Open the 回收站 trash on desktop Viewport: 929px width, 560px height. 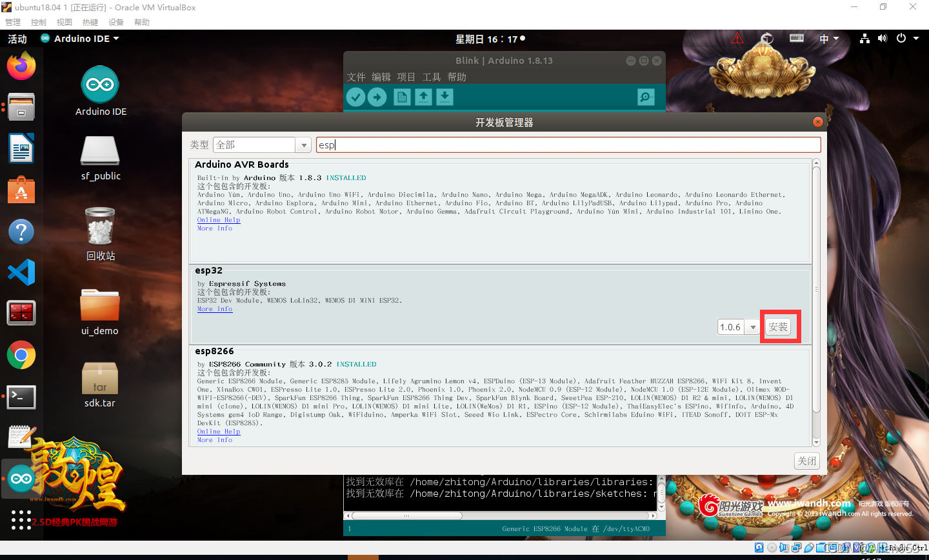[100, 234]
